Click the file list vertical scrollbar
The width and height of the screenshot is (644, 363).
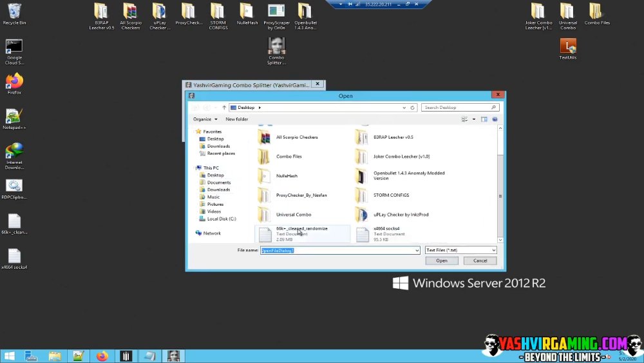[x=500, y=184]
